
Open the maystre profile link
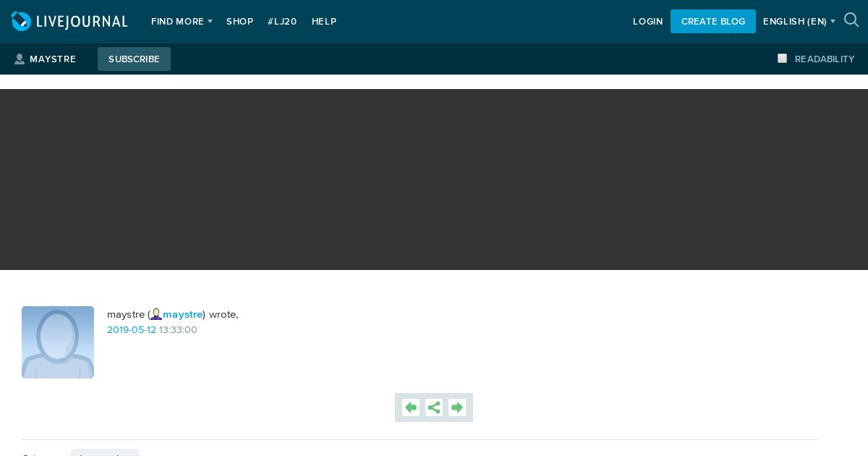click(x=182, y=314)
